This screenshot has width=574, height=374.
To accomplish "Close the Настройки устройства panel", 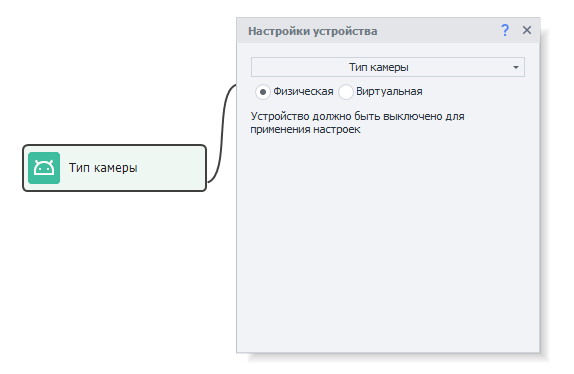I will click(527, 30).
